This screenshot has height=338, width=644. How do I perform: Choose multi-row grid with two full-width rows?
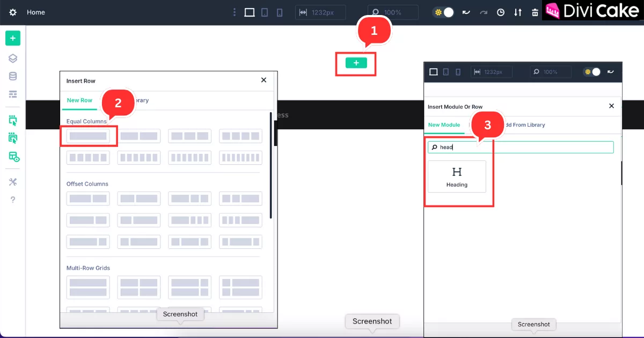88,288
